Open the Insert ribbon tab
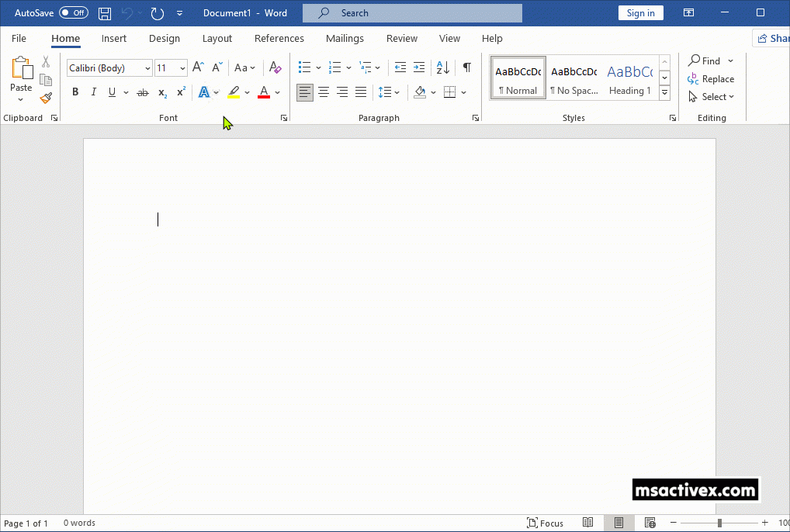The image size is (790, 532). tap(114, 39)
